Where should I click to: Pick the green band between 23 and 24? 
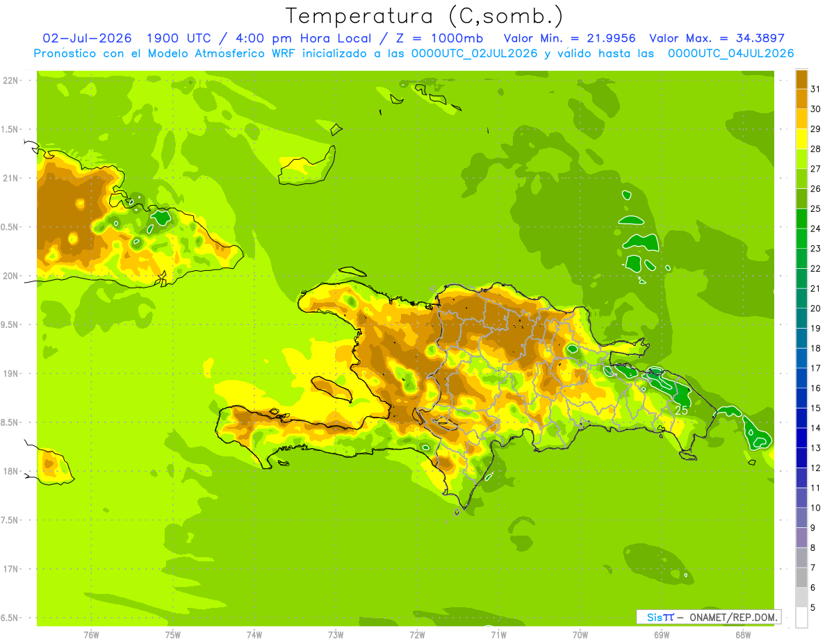tap(801, 238)
